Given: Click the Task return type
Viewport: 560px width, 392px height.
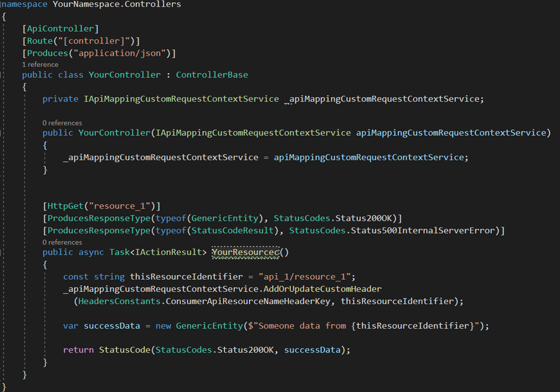Looking at the screenshot, I should pos(120,252).
